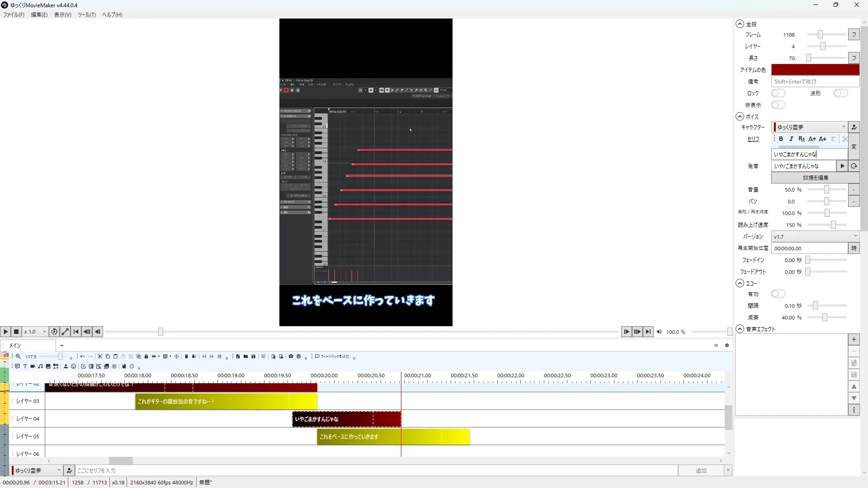Click the camera screenshot icon in toolbar
The height and width of the screenshot is (488, 868).
(291, 357)
